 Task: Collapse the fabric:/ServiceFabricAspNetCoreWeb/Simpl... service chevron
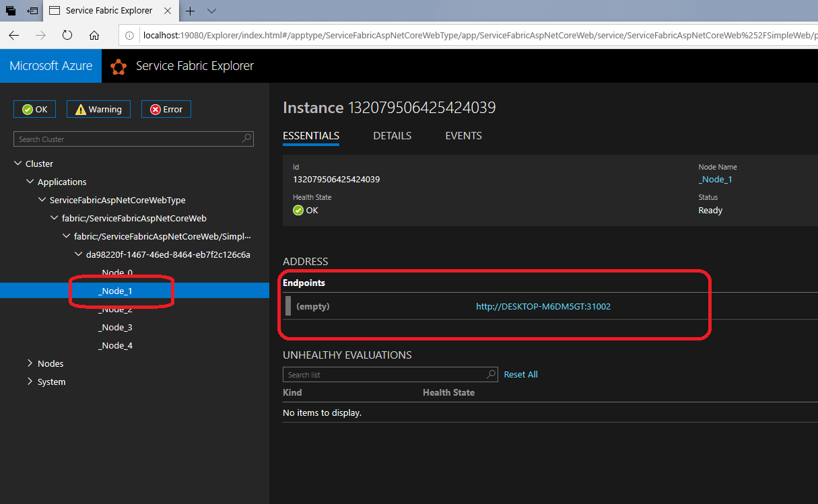tap(66, 236)
